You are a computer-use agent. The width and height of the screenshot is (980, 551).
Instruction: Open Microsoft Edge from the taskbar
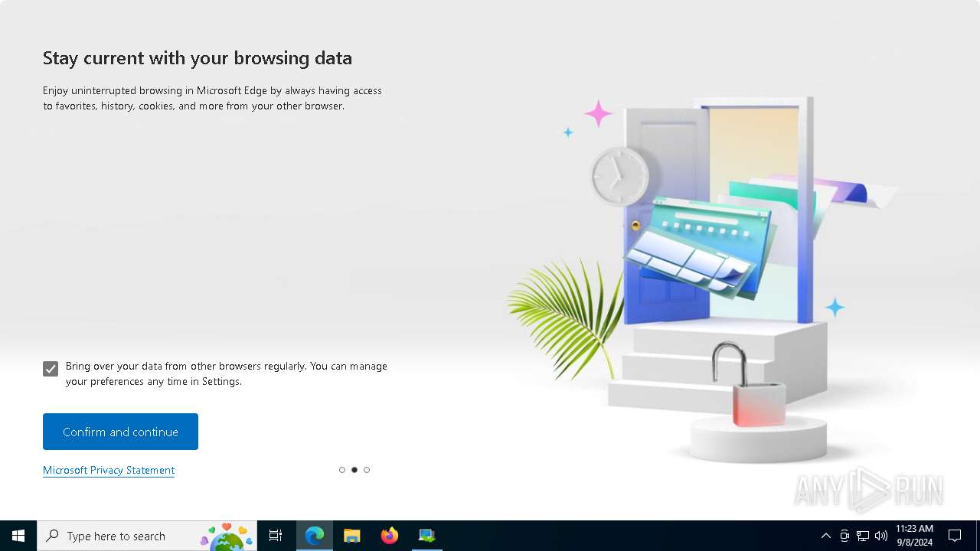[x=315, y=536]
